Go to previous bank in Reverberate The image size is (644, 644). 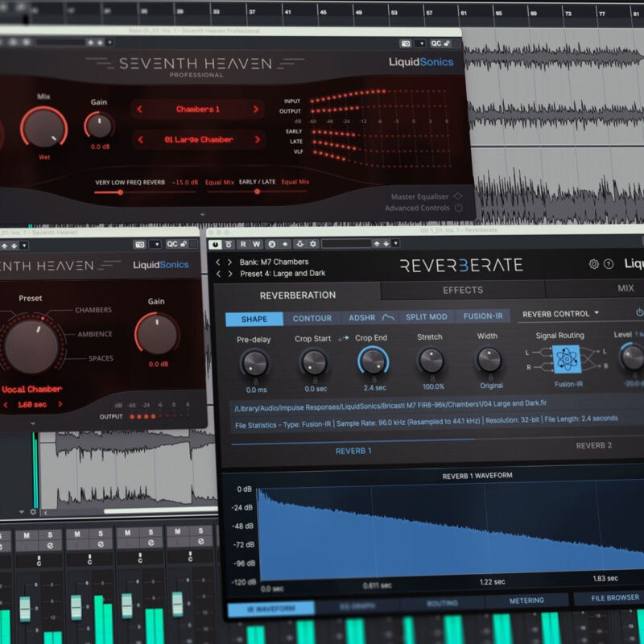(218, 262)
